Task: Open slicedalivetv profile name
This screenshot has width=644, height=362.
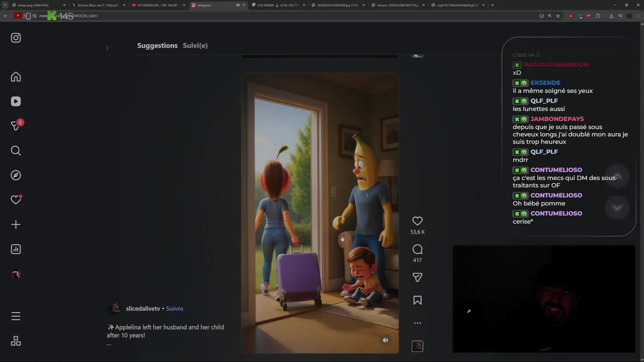Action: 143,309
